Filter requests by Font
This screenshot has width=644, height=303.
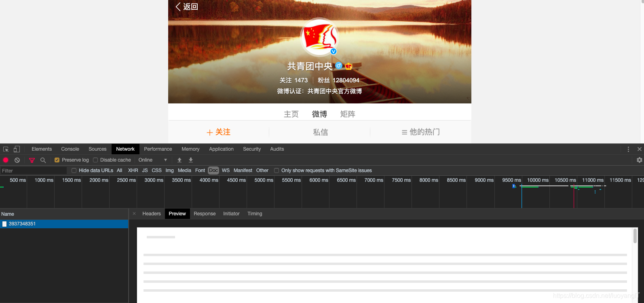(200, 170)
